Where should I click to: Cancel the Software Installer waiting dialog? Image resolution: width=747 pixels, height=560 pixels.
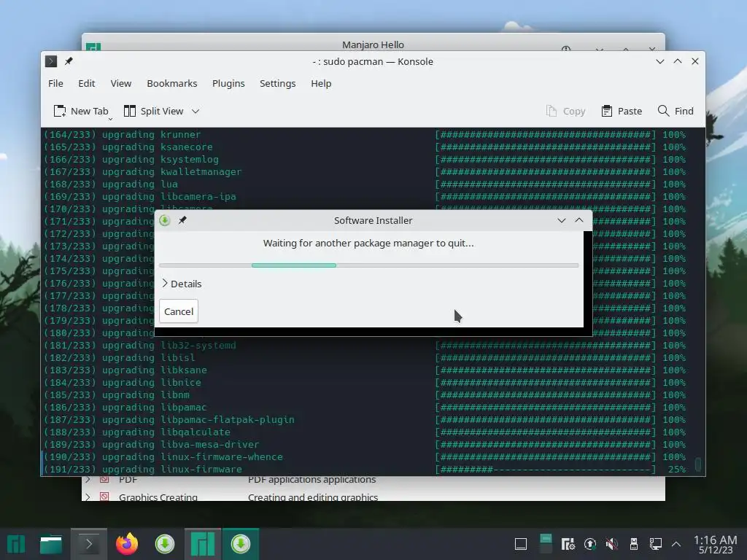(x=179, y=311)
